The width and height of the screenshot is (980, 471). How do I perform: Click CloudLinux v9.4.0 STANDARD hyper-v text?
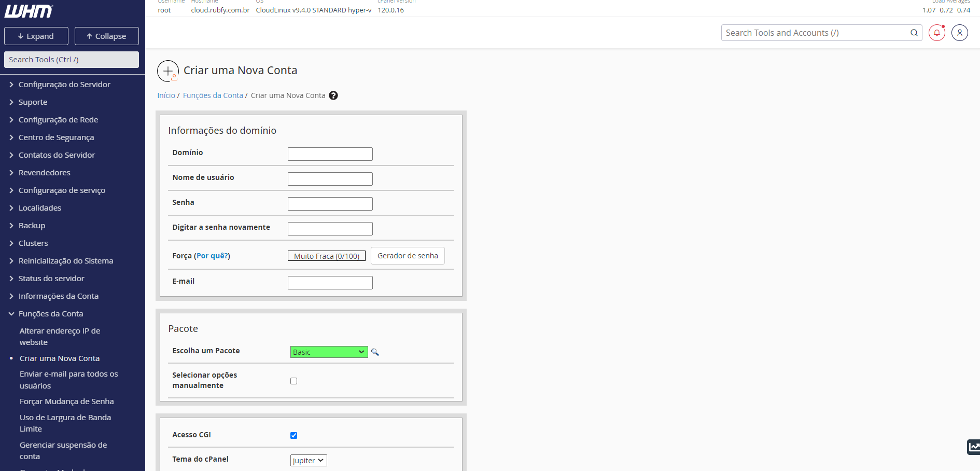[x=314, y=10]
